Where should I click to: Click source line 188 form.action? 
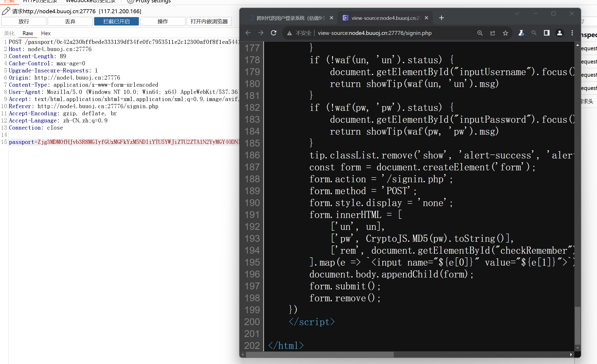click(381, 179)
